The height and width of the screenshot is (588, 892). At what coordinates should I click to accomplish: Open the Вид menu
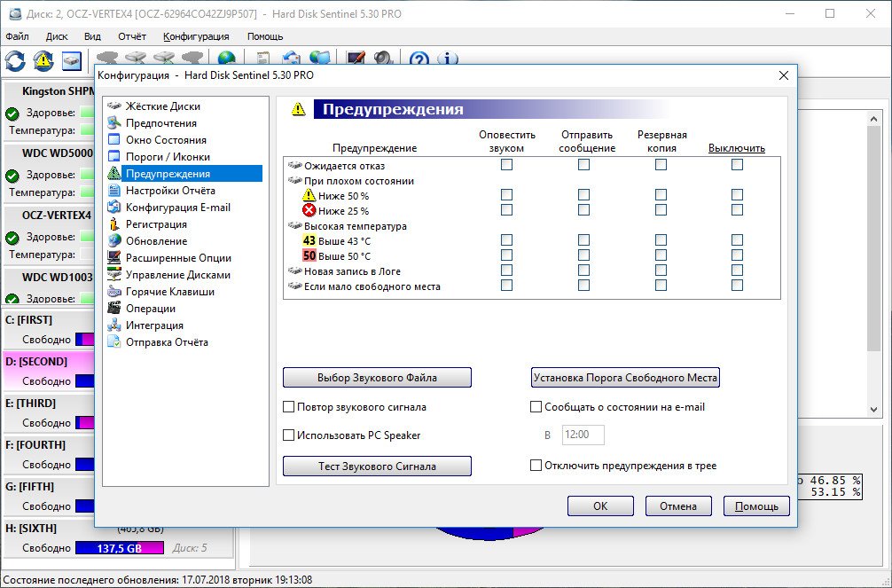(x=92, y=36)
